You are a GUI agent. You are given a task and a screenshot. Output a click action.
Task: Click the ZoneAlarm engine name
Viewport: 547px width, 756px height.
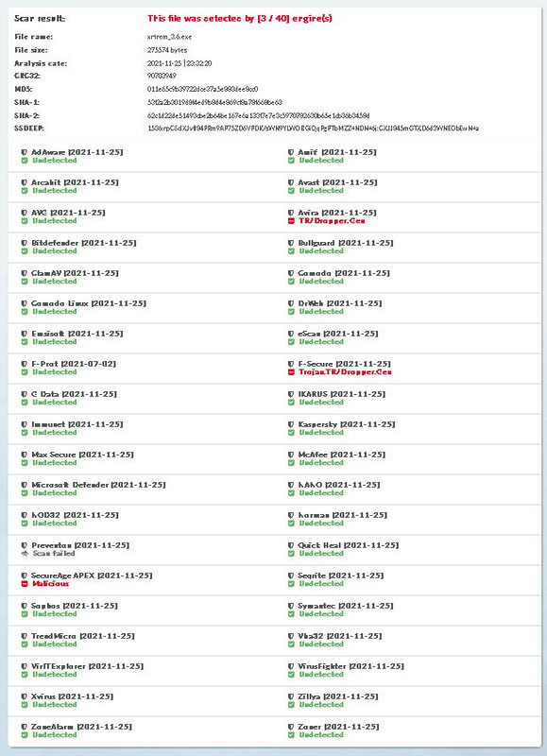[53, 727]
